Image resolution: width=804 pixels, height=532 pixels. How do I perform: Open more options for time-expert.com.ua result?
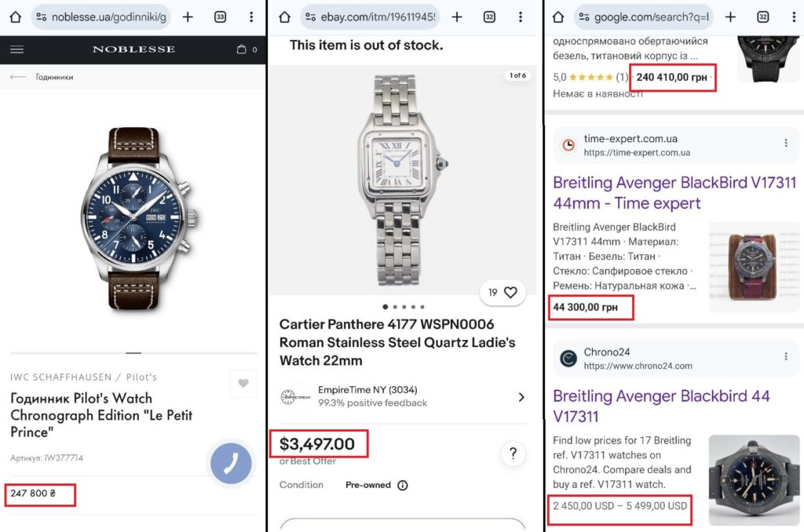[786, 144]
